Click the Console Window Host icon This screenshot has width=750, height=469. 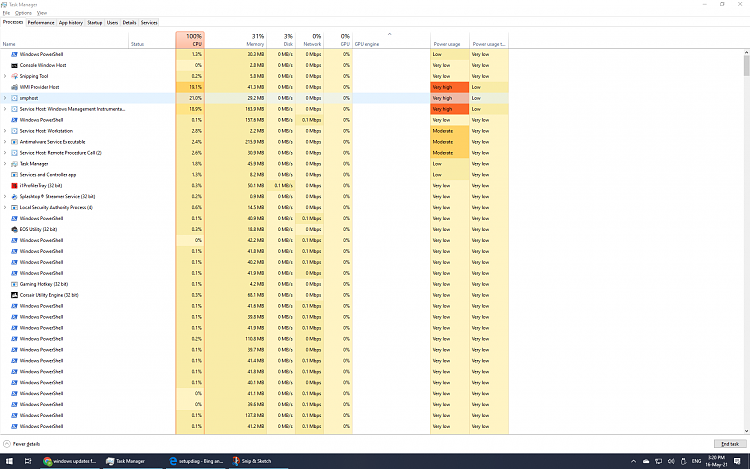14,65
